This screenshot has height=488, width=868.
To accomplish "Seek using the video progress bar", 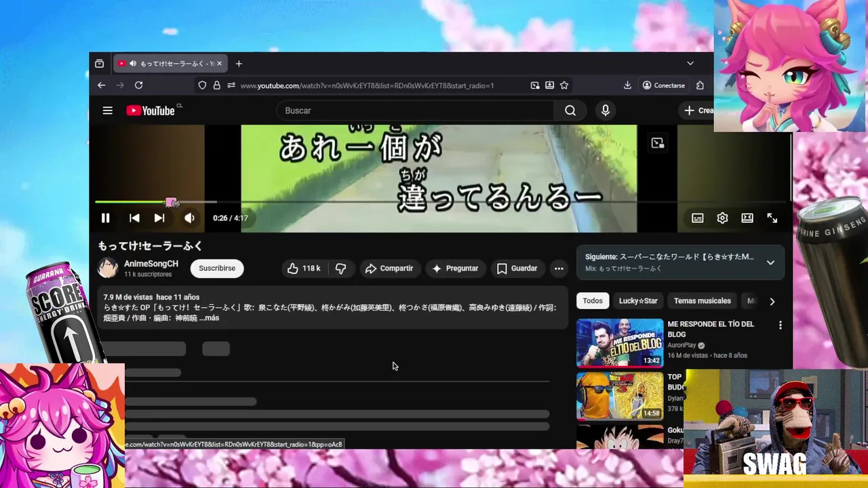I will click(x=441, y=202).
